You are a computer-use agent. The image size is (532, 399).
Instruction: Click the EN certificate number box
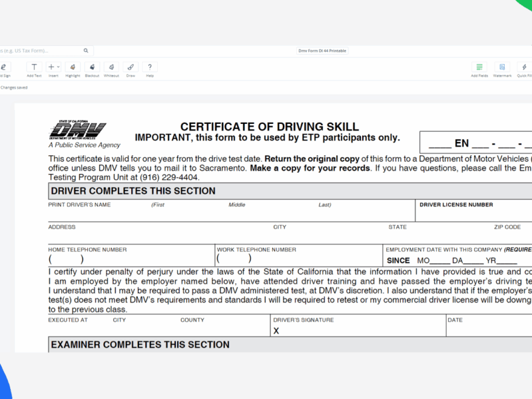pyautogui.click(x=476, y=143)
